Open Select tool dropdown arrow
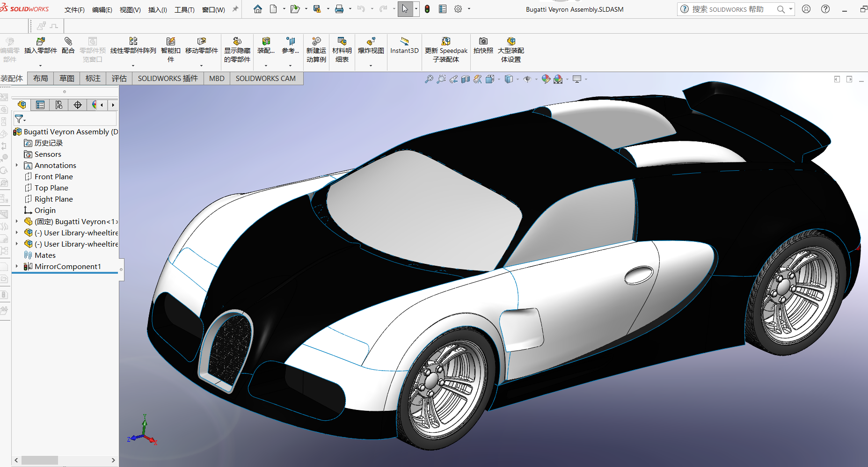 (416, 9)
